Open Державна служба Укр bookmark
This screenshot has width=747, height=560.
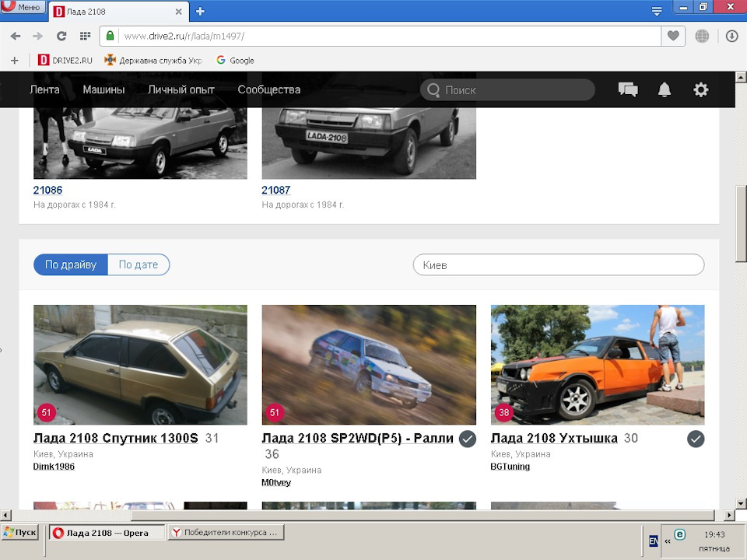pos(154,61)
